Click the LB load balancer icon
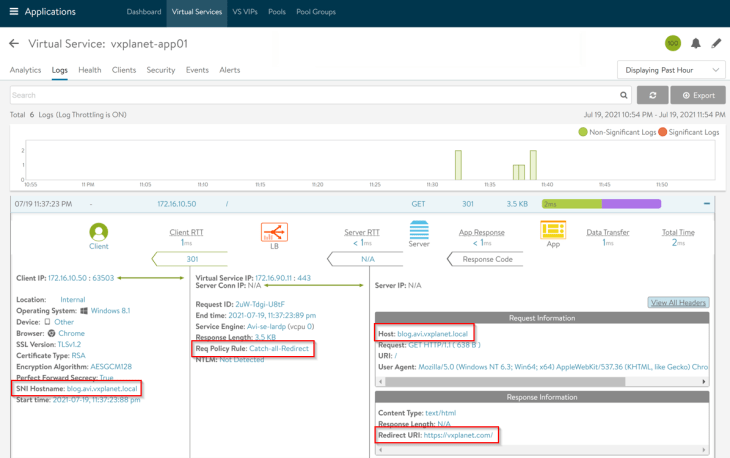 coord(274,232)
